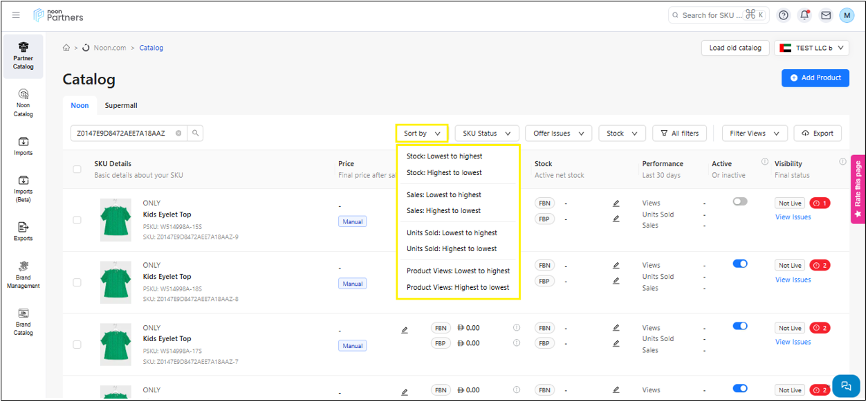
Task: Click View Issues link for first product
Action: click(x=793, y=217)
